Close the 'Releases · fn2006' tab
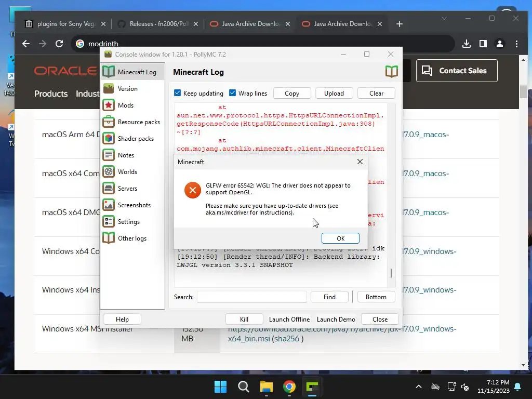Viewport: 532px width, 399px height. 196,24
